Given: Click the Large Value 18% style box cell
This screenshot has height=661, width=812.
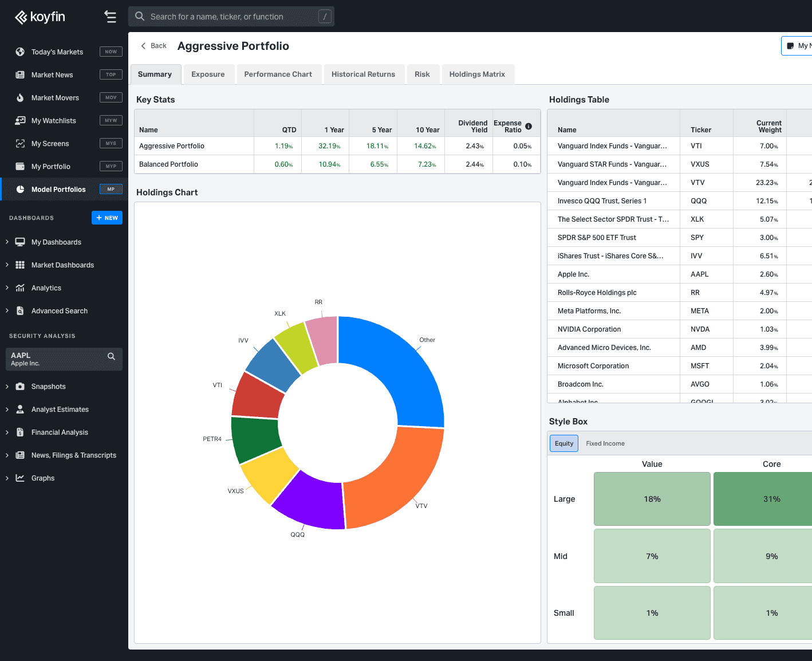Looking at the screenshot, I should (x=652, y=499).
